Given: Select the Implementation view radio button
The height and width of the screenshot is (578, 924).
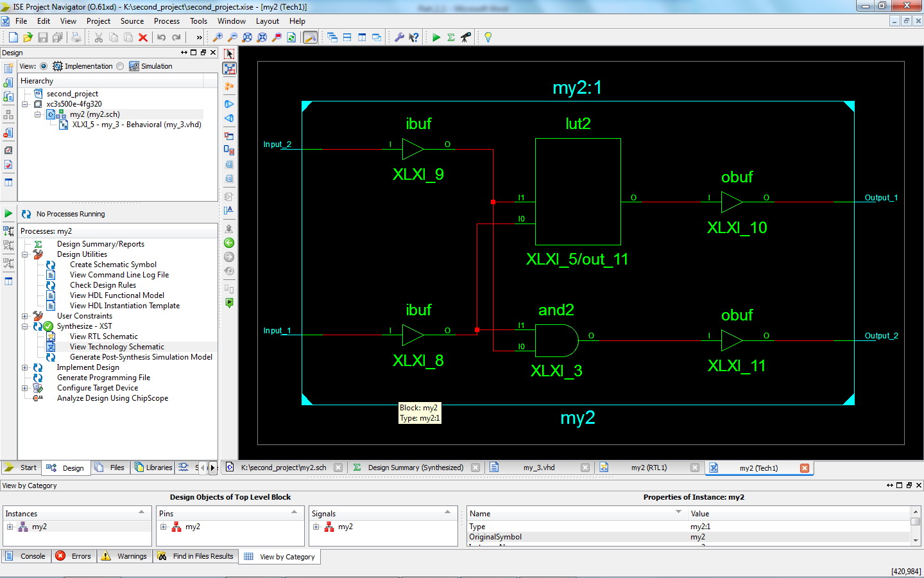Looking at the screenshot, I should (44, 66).
